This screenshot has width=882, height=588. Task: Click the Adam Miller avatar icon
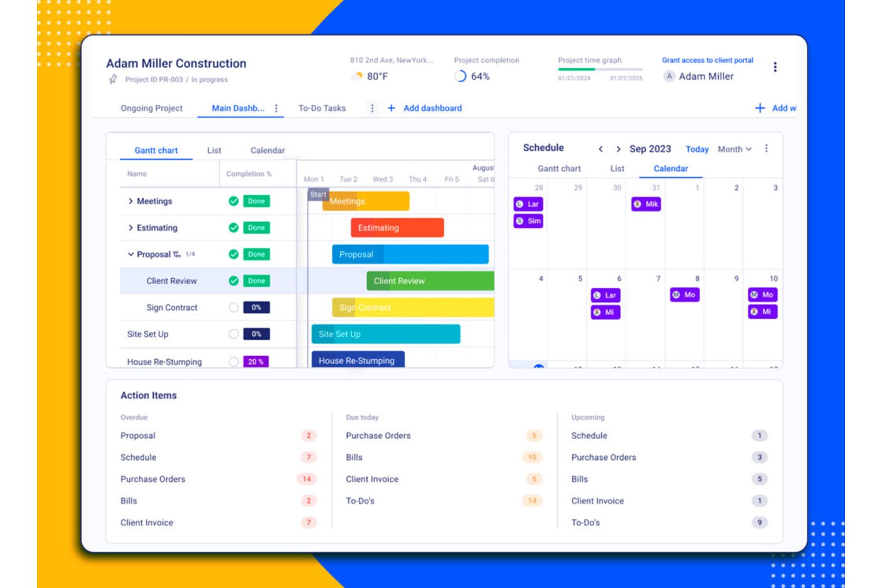coord(669,76)
